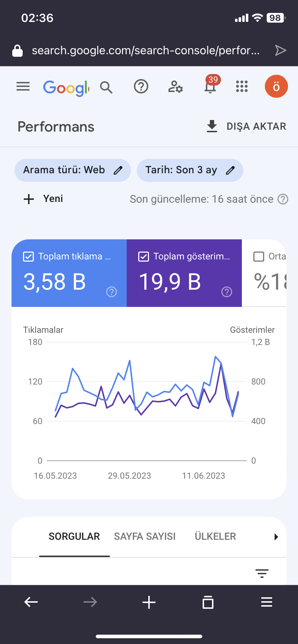This screenshot has height=644, width=298.
Task: Open notifications bell with 39 badge
Action: pyautogui.click(x=211, y=85)
